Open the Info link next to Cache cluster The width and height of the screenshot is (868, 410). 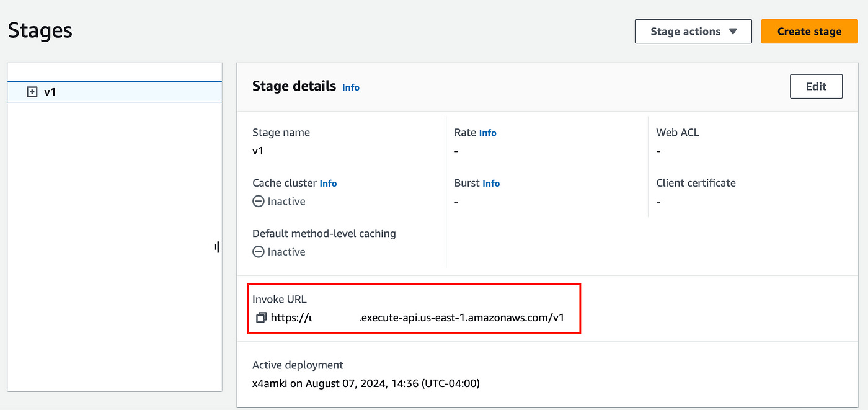pos(328,184)
